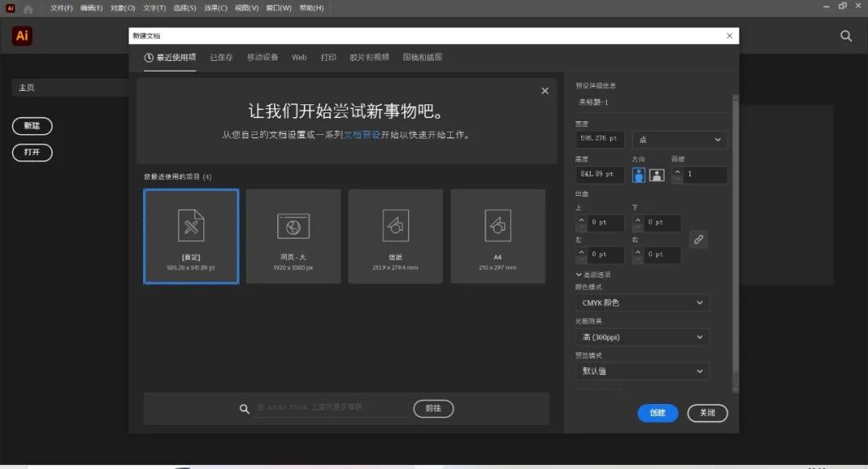Click the magnifier in the Adobe Stock search bar
The height and width of the screenshot is (469, 868).
click(x=244, y=409)
